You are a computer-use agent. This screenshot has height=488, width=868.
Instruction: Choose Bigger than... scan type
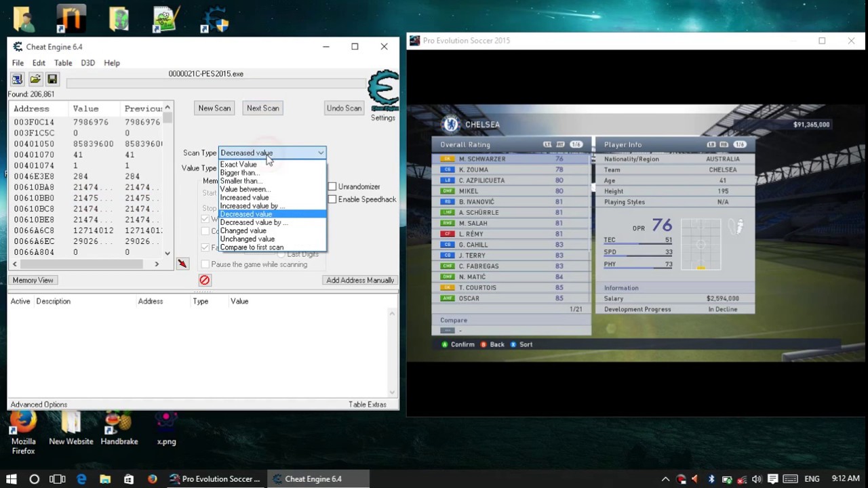tap(272, 173)
